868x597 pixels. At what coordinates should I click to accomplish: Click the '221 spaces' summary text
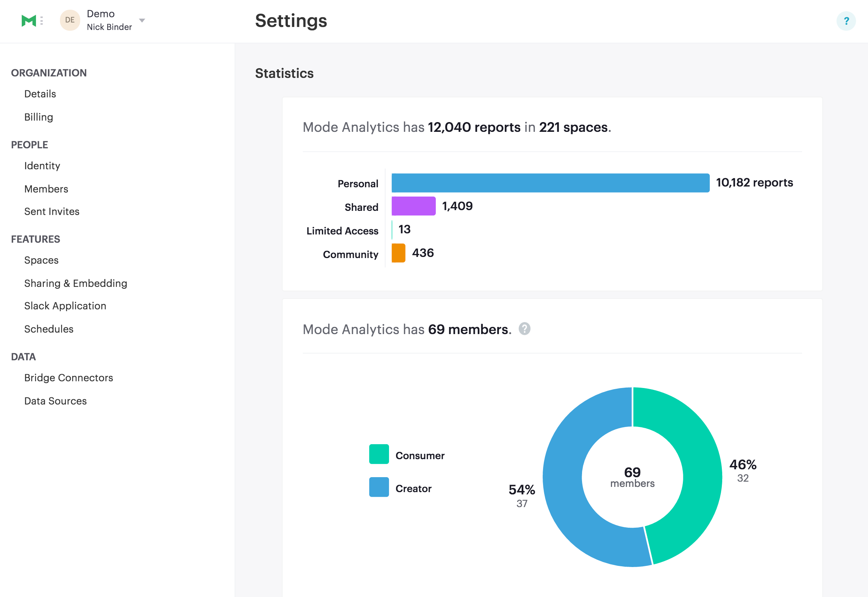point(573,127)
